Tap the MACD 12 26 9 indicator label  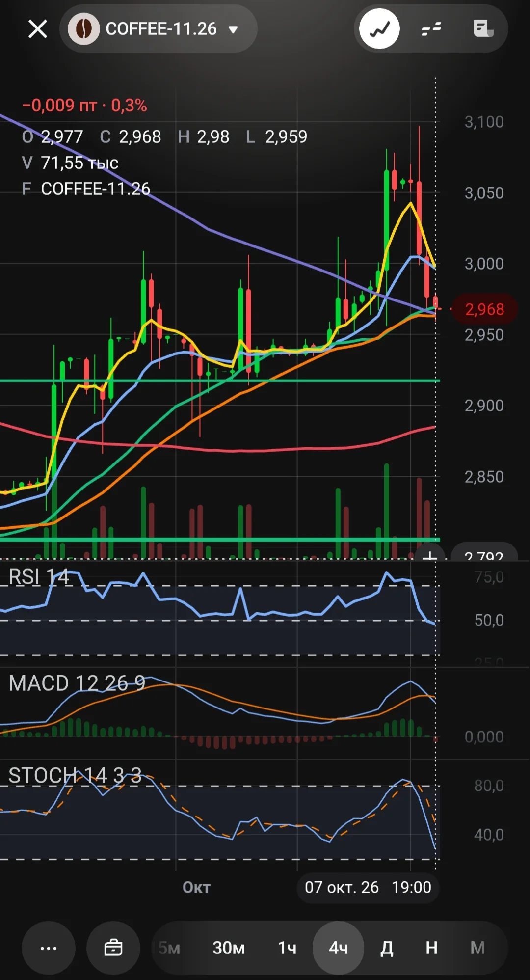click(77, 683)
